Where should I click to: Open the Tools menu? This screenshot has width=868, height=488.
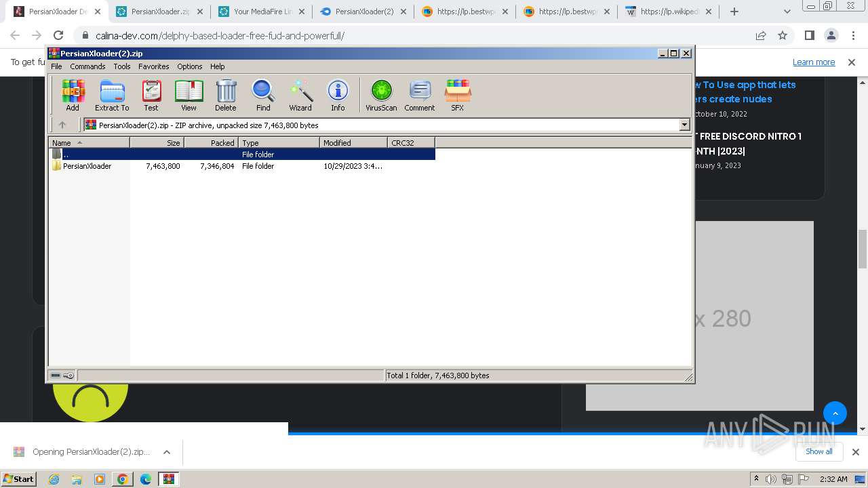[x=122, y=66]
